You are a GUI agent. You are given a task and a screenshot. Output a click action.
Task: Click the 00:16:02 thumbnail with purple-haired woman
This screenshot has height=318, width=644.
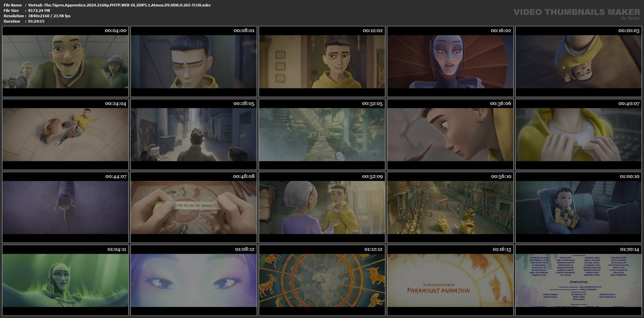pyautogui.click(x=450, y=61)
